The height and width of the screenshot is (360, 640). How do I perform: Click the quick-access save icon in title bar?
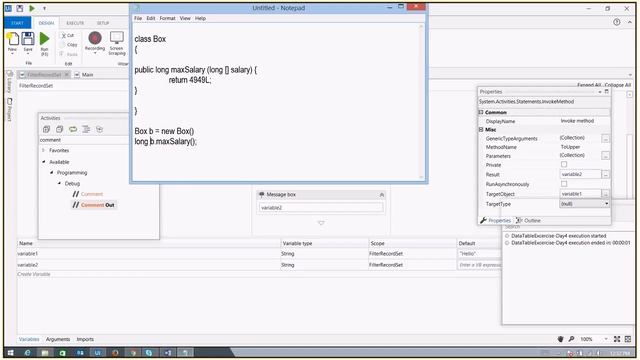click(x=20, y=8)
